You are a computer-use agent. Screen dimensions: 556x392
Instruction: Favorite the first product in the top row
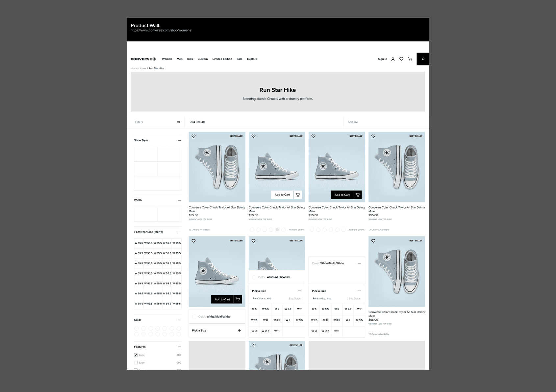[193, 136]
